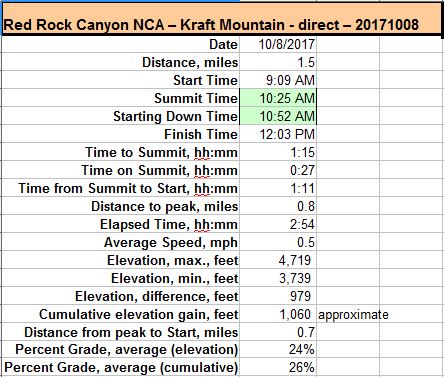
Task: Select the Percent Grade cumulative value 26%
Action: 278,368
